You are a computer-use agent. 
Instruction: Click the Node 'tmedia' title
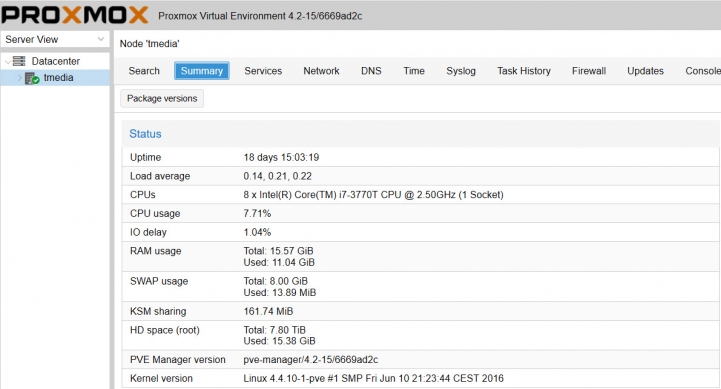[x=149, y=44]
